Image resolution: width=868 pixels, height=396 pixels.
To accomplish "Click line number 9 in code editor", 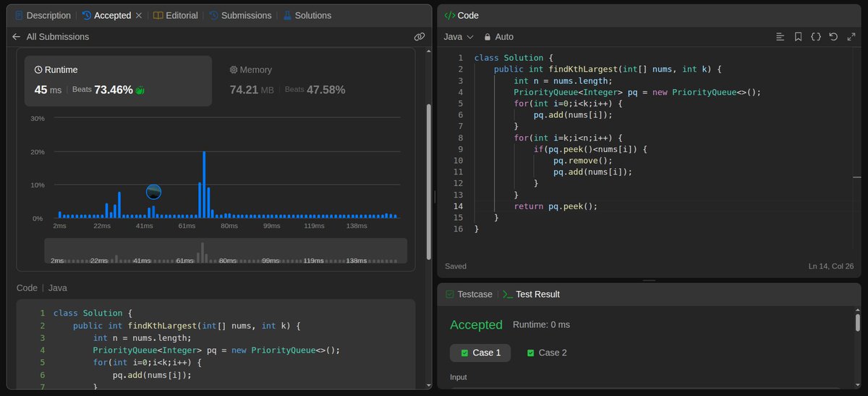I will pyautogui.click(x=460, y=149).
